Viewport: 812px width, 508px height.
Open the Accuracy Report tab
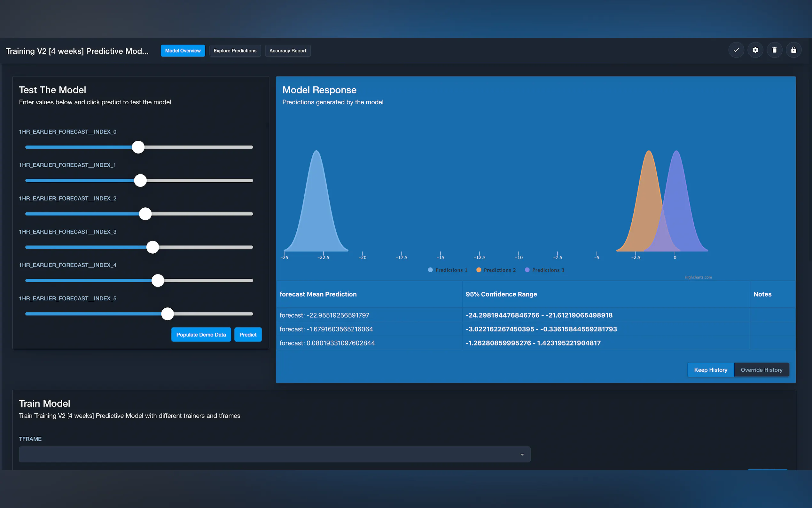click(x=288, y=51)
